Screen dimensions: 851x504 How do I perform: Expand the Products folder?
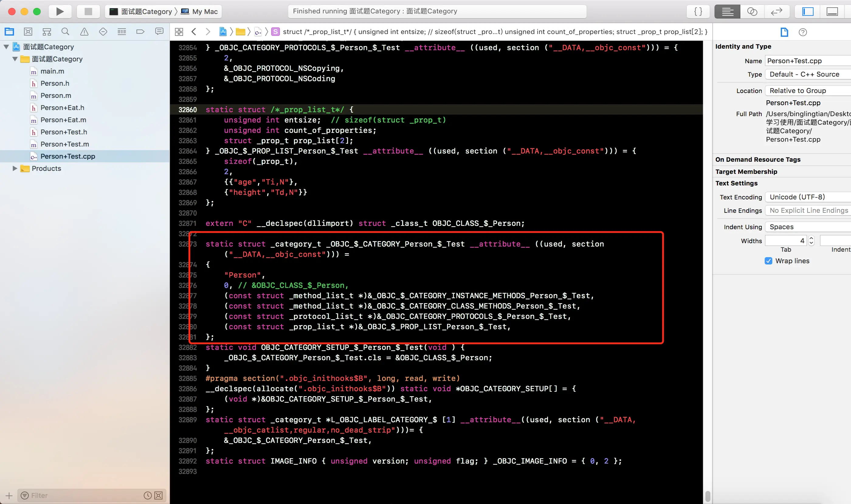[x=15, y=168]
